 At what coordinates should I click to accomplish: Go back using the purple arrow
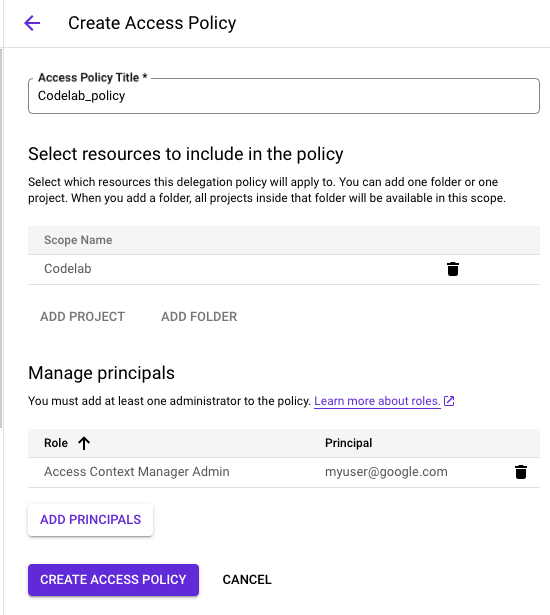click(x=32, y=23)
